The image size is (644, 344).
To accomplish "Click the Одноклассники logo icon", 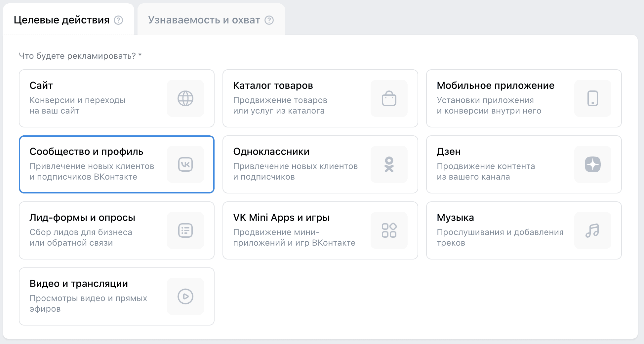I will (389, 164).
